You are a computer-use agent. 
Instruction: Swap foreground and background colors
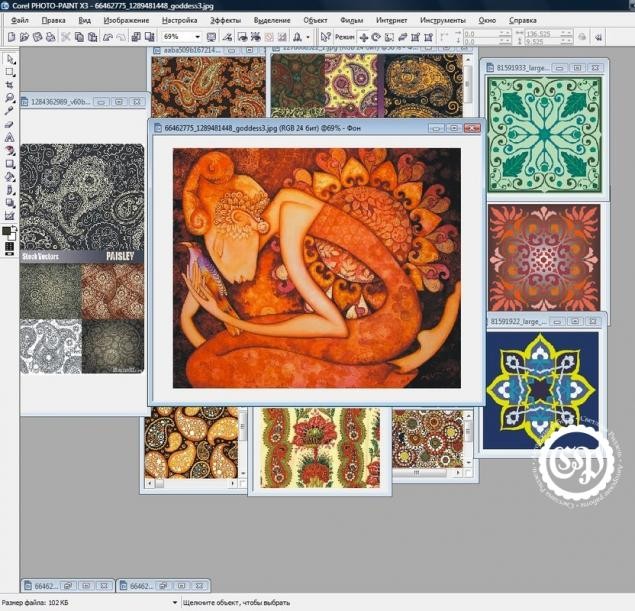click(x=14, y=228)
